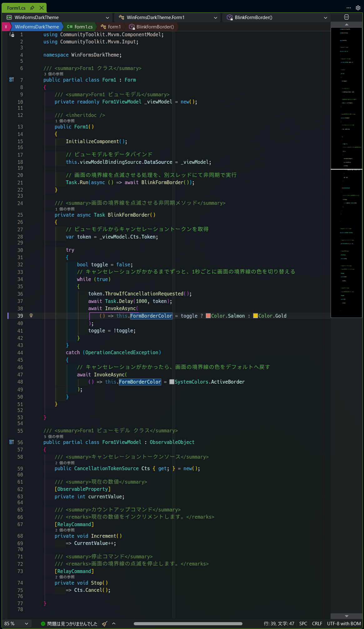The image size is (364, 629).
Task: Open the light bulb quick actions on line 39
Action: pyautogui.click(x=31, y=315)
